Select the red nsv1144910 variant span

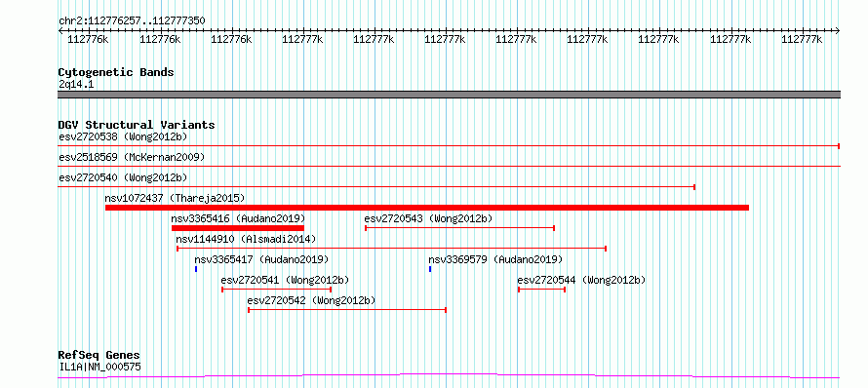coord(391,249)
